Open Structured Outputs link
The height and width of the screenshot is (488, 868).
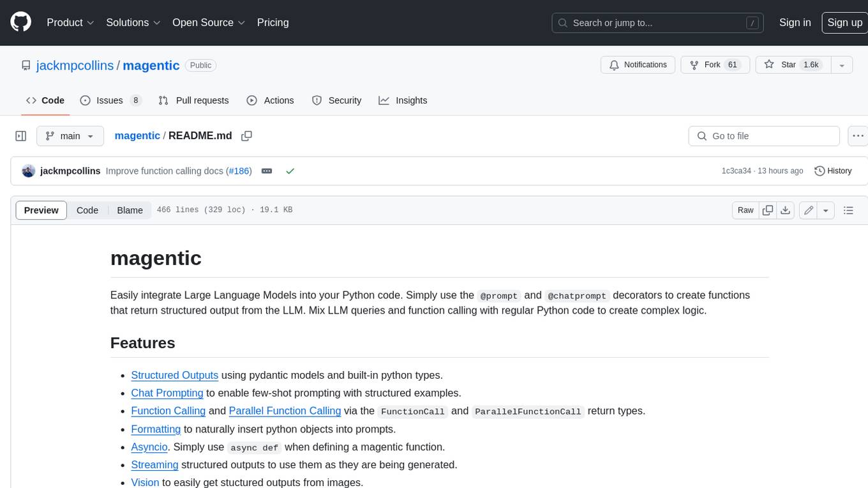point(175,375)
